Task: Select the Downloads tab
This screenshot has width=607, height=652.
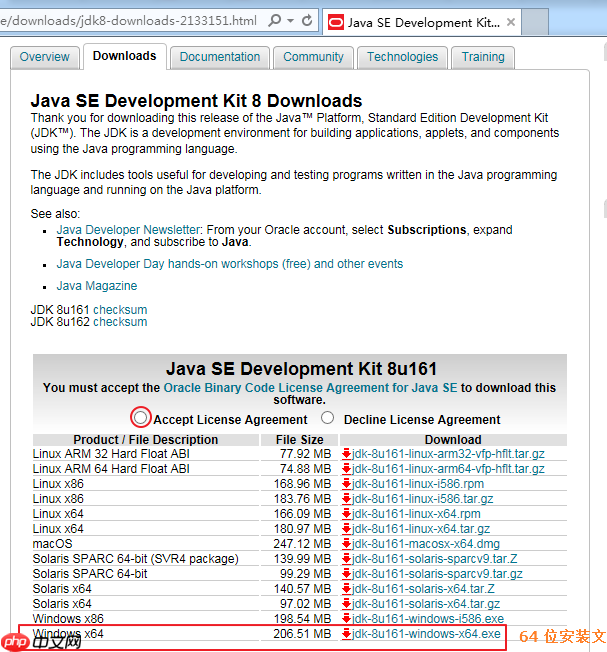Action: click(125, 56)
